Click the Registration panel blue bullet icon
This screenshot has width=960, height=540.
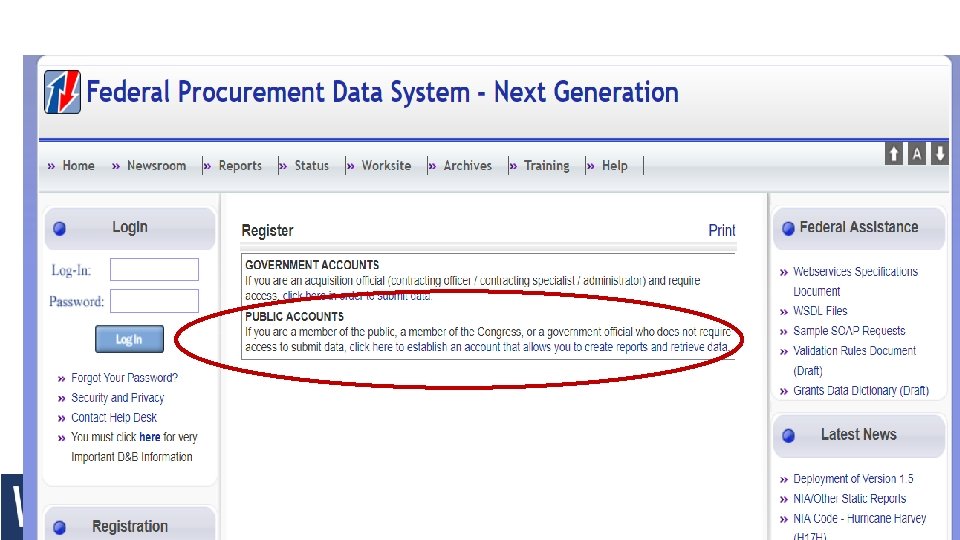[x=59, y=527]
